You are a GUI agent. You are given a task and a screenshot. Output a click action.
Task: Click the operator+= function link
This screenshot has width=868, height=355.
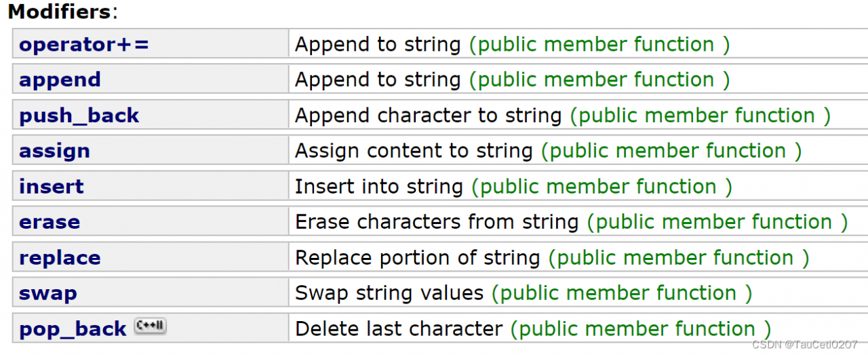point(83,45)
